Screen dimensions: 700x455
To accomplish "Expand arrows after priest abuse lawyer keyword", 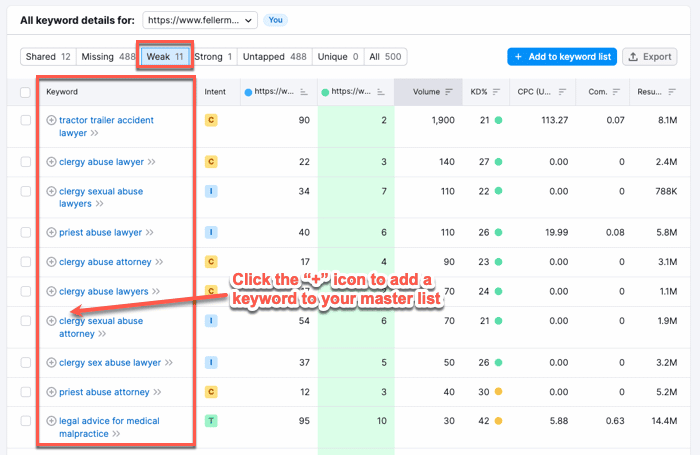I will pos(150,232).
